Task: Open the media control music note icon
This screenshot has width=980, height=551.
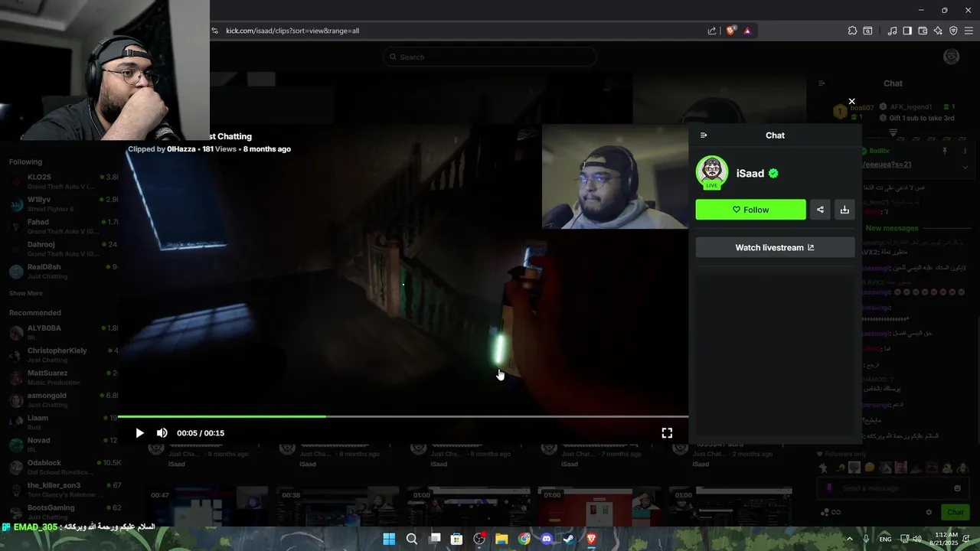Action: (x=892, y=31)
